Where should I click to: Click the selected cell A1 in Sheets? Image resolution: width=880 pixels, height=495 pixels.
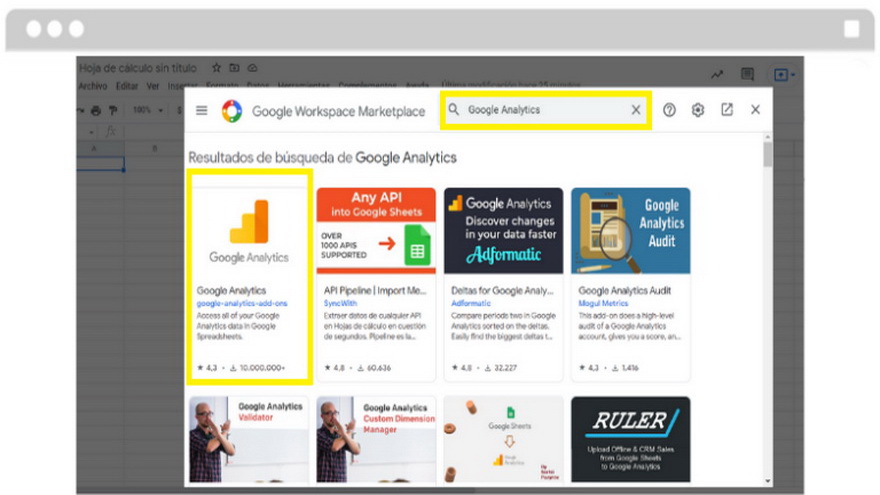click(100, 163)
